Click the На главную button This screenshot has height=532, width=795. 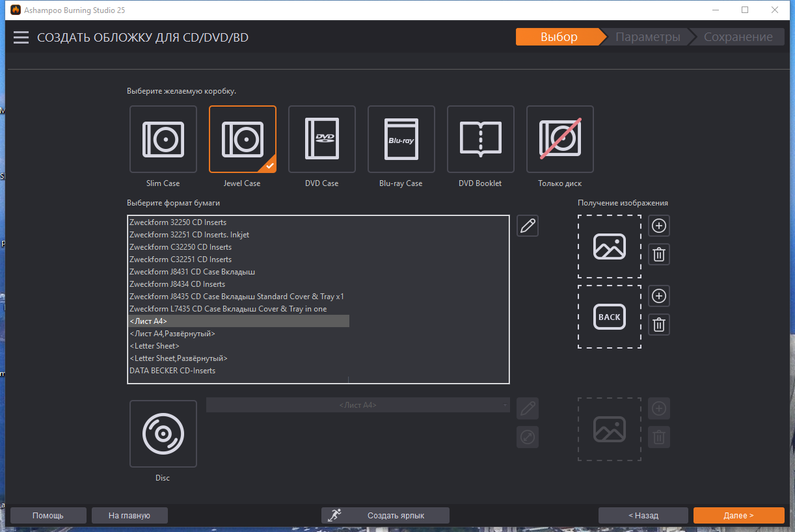point(129,515)
